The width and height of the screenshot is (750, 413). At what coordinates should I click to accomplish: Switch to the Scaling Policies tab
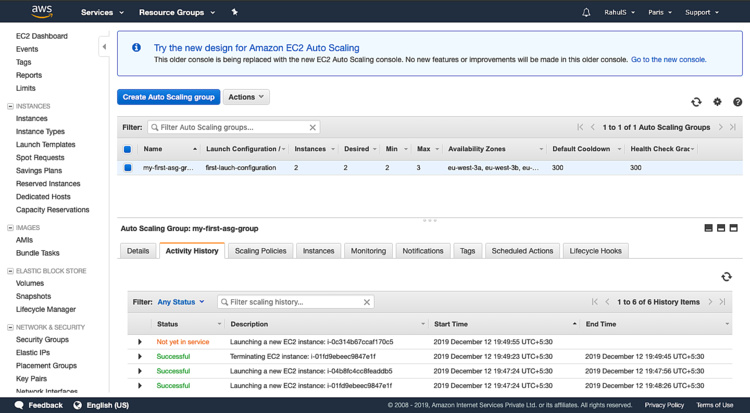coord(260,251)
